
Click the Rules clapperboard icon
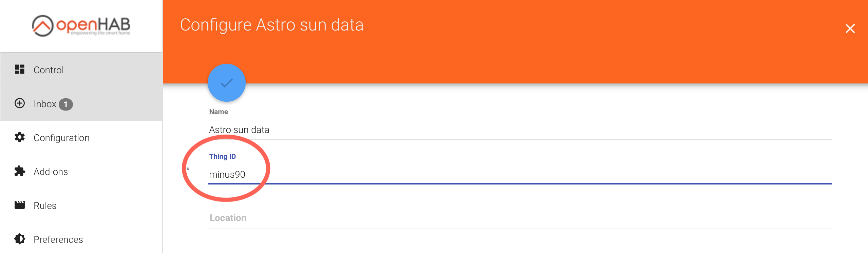click(20, 205)
